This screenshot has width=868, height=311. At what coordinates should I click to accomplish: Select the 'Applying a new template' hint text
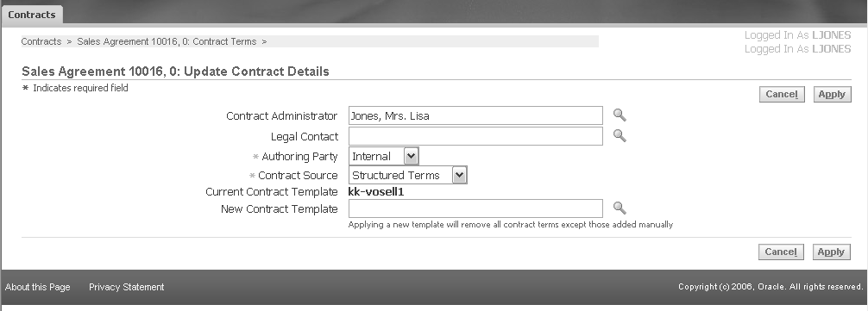click(511, 224)
